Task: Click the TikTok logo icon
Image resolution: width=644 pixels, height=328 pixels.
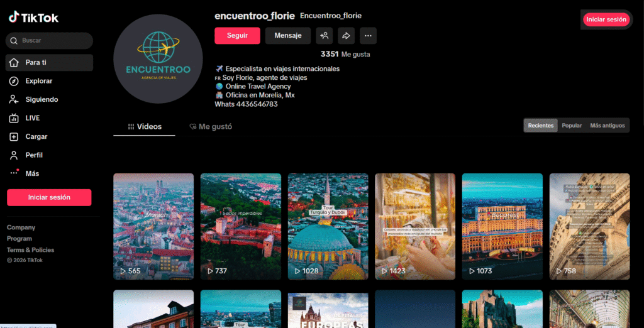Action: coord(13,18)
